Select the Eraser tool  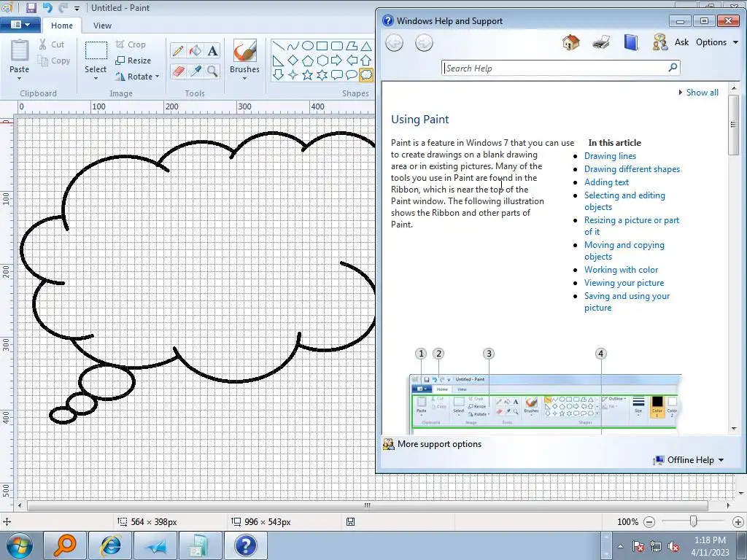point(178,71)
